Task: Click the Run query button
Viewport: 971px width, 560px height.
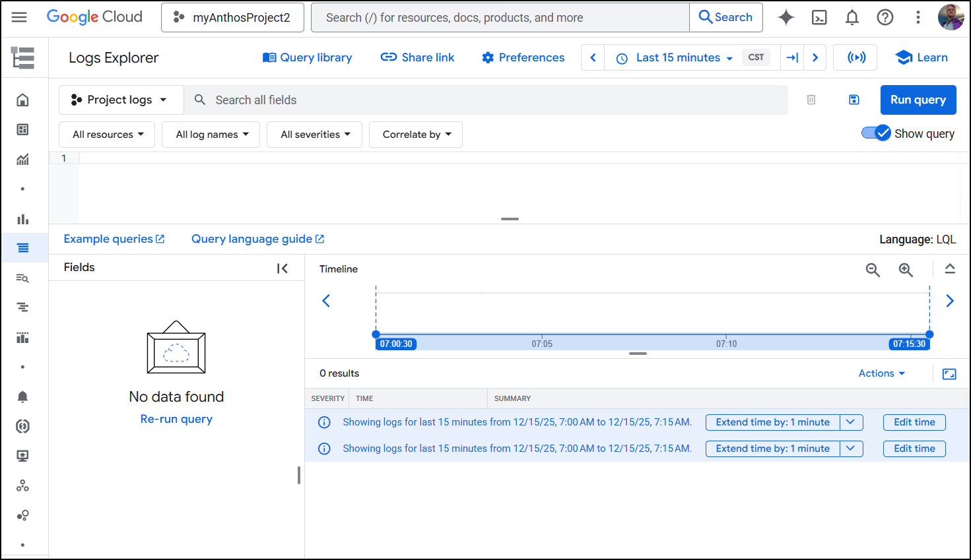Action: click(918, 100)
